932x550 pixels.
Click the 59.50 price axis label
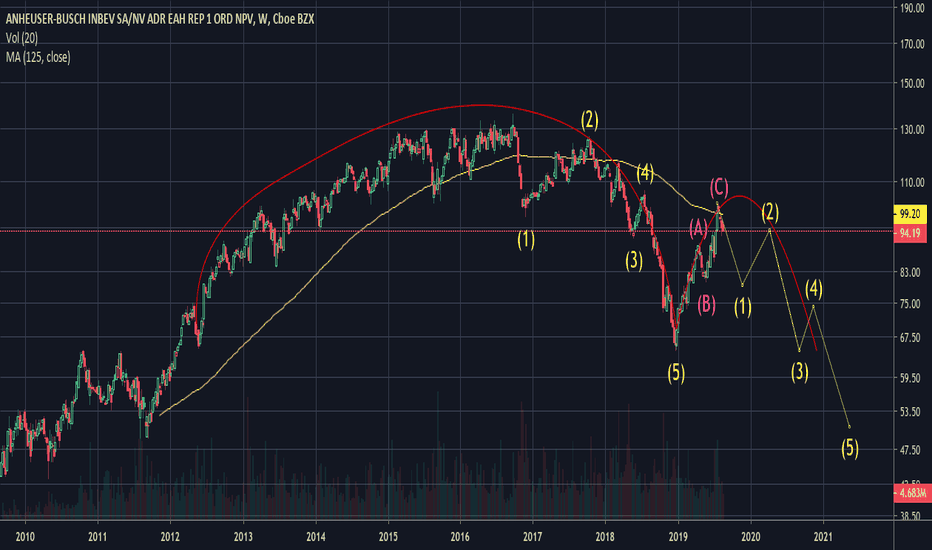click(910, 378)
